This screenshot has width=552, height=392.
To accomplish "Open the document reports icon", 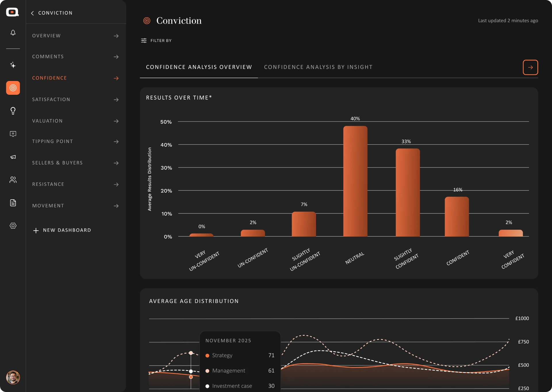I will coord(13,203).
